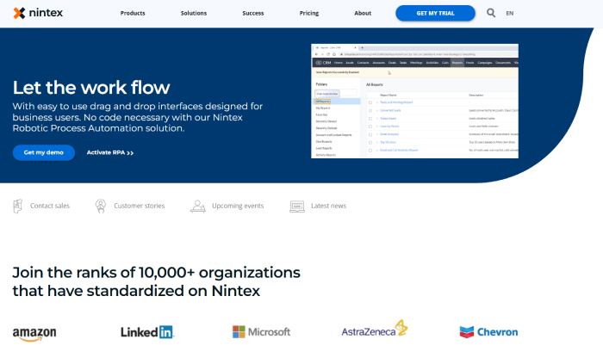
Task: Click the AstraZeneca logo
Action: coord(375,329)
